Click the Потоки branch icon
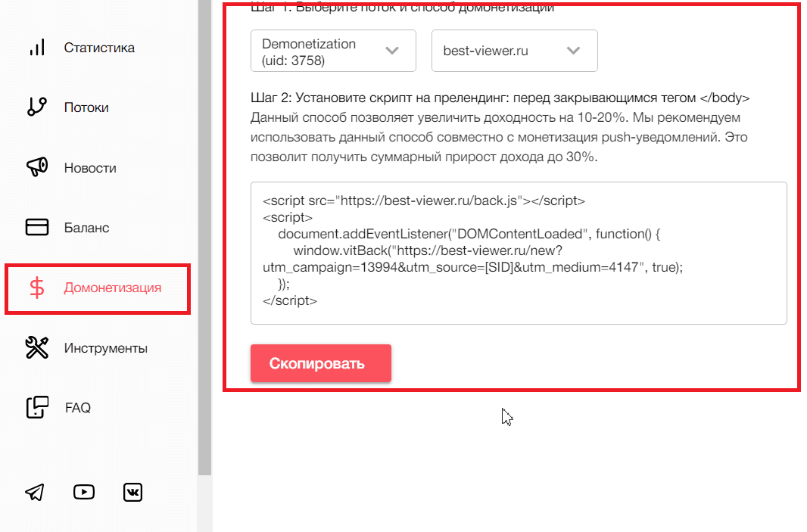Image resolution: width=807 pixels, height=532 pixels. tap(36, 107)
